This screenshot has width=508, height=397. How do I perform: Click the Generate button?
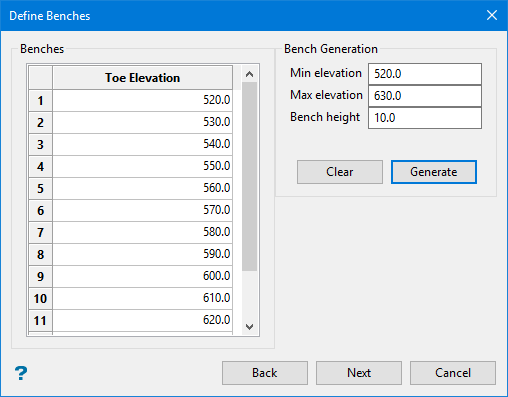(434, 172)
